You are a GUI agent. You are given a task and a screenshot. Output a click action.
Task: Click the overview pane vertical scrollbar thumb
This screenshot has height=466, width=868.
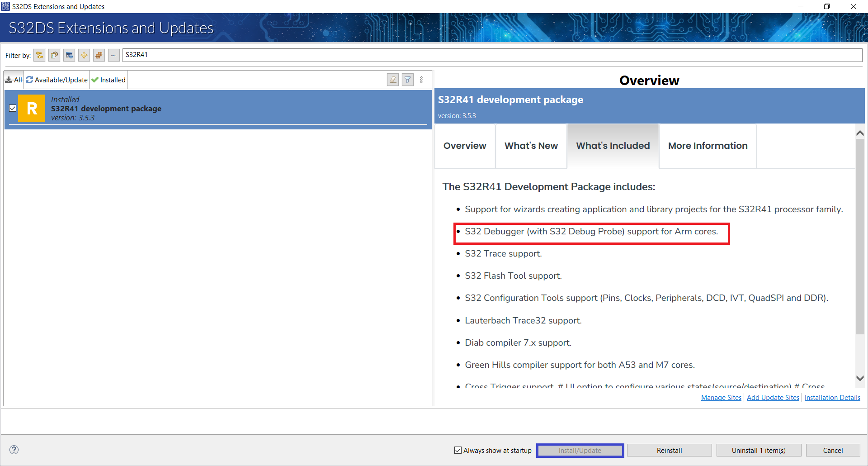[x=860, y=236]
